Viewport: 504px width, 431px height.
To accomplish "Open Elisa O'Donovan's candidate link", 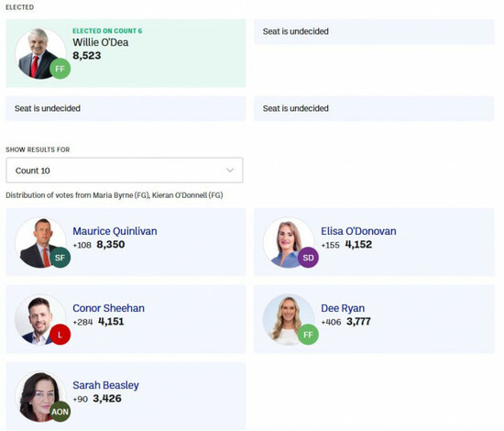I will point(358,231).
